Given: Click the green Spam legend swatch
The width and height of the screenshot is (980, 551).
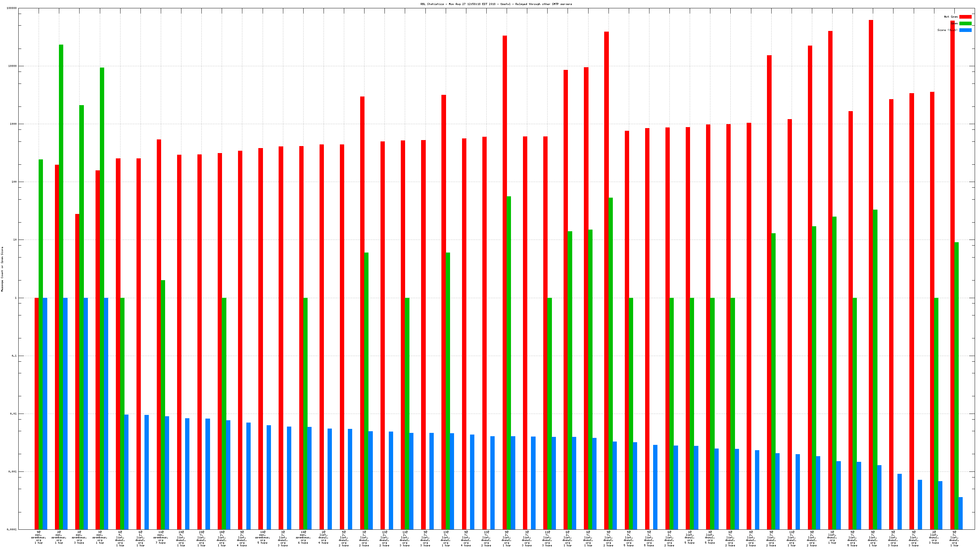Looking at the screenshot, I should click(x=965, y=24).
